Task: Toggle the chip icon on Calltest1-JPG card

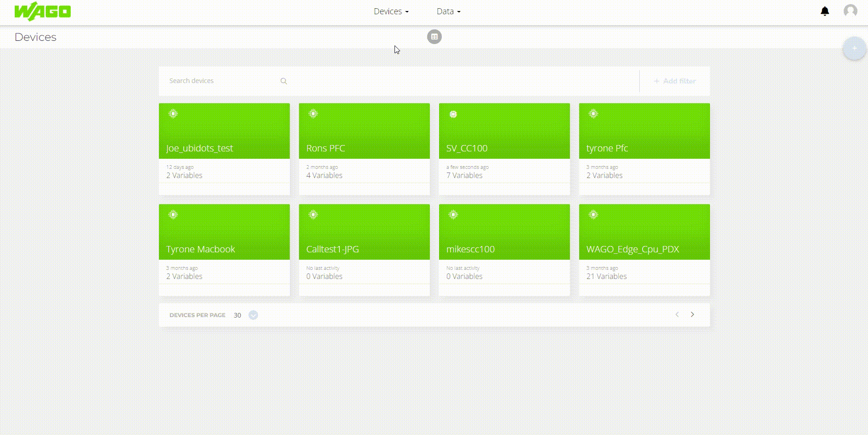Action: [x=313, y=214]
